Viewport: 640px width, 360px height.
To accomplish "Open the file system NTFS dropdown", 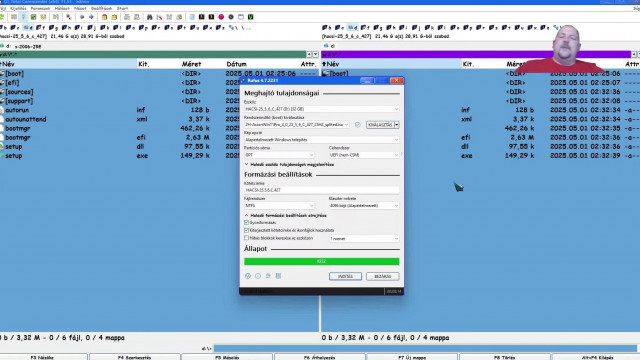I will click(279, 206).
